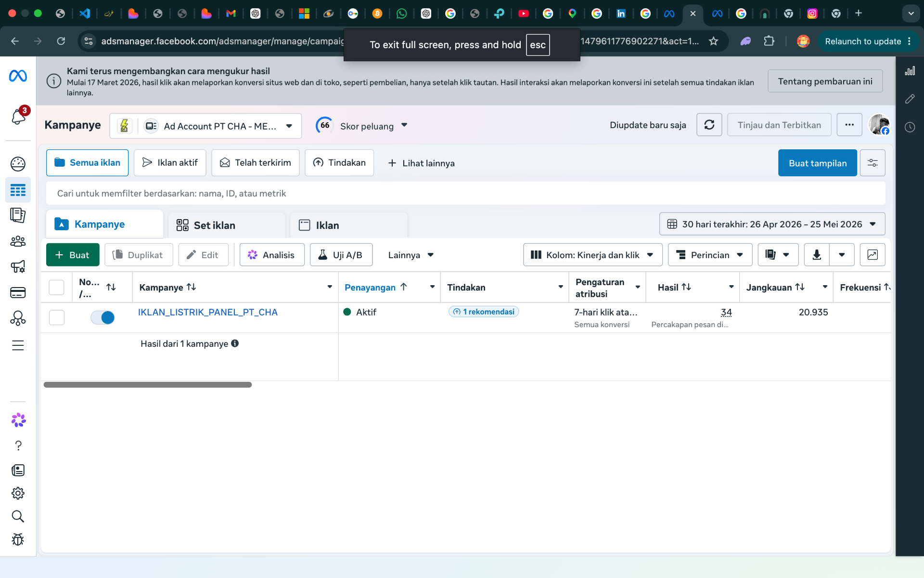
Task: Sort by the Hasil column header
Action: [x=674, y=288]
